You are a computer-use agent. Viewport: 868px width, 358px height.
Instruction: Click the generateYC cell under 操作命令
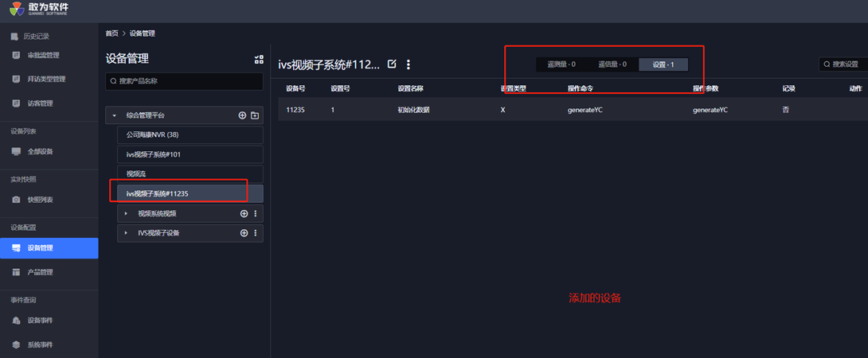(585, 110)
